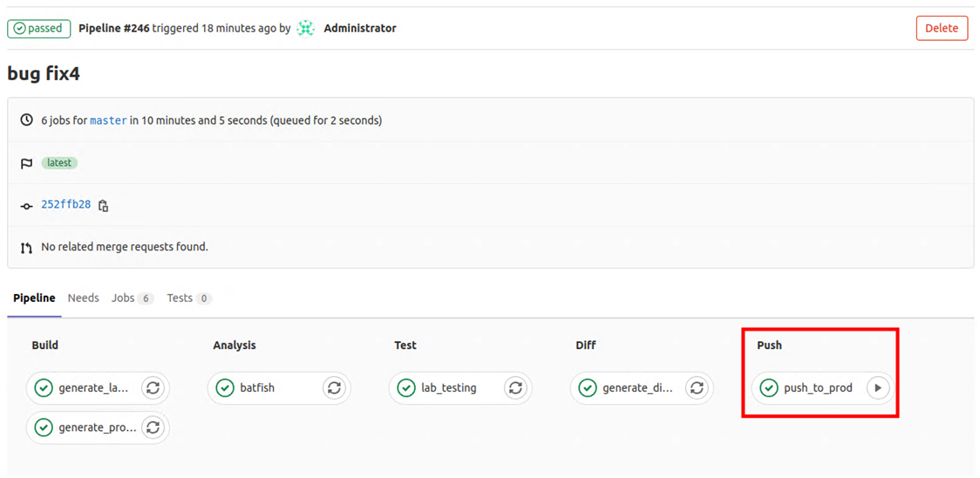Retry the generate_diff job

tap(696, 388)
